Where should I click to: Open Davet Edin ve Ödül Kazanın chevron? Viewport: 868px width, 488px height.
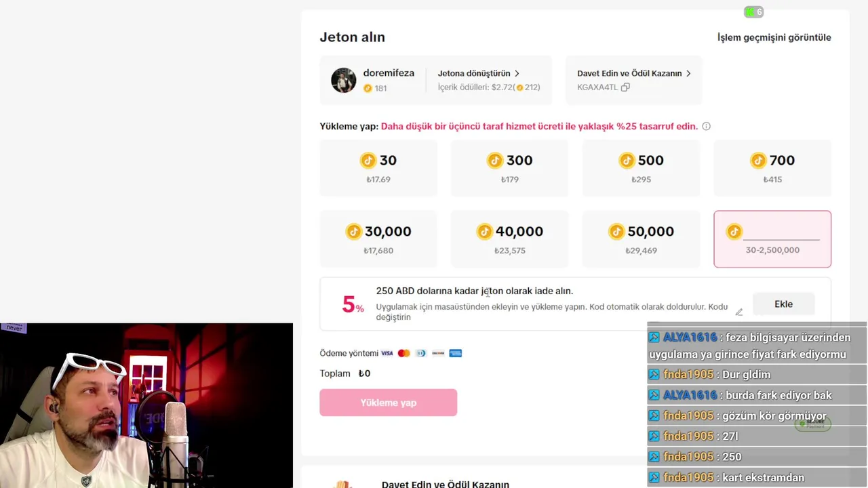(x=688, y=73)
